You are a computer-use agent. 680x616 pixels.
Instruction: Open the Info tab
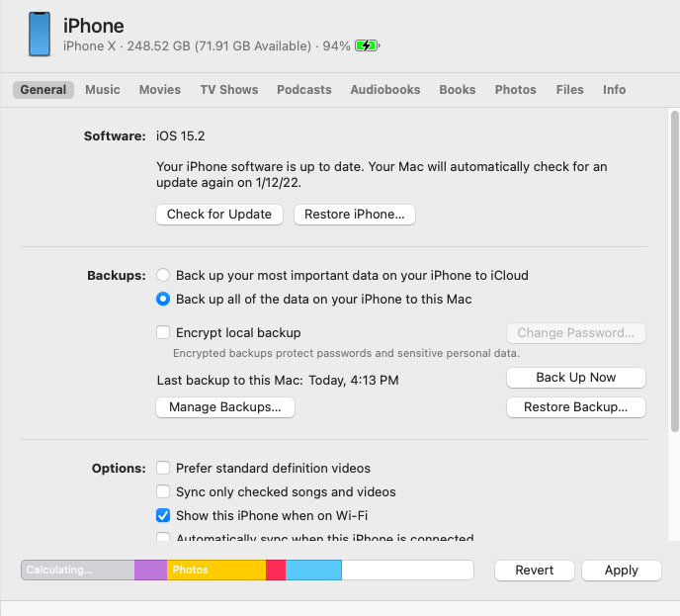point(614,90)
